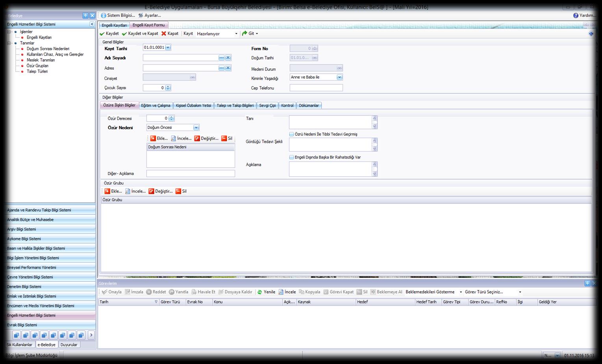Switch to Sık Kullanılanlar bottom tab
The height and width of the screenshot is (364, 602).
click(20, 345)
